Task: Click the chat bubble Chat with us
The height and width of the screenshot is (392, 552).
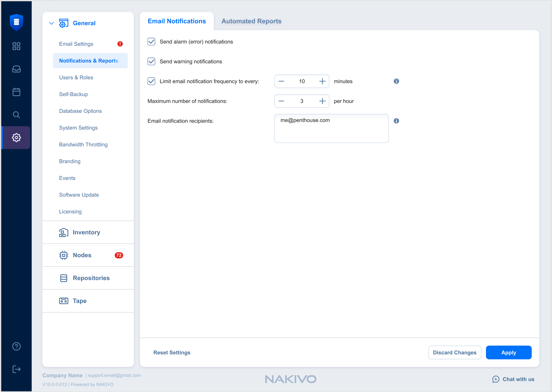Action: point(513,379)
